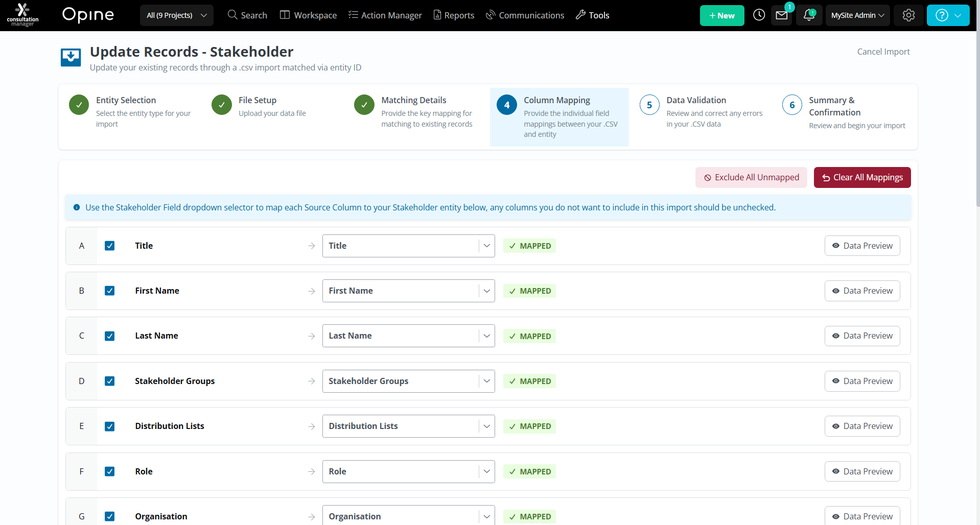Show Data Preview for Distribution Lists row
This screenshot has height=525, width=980.
pos(862,426)
